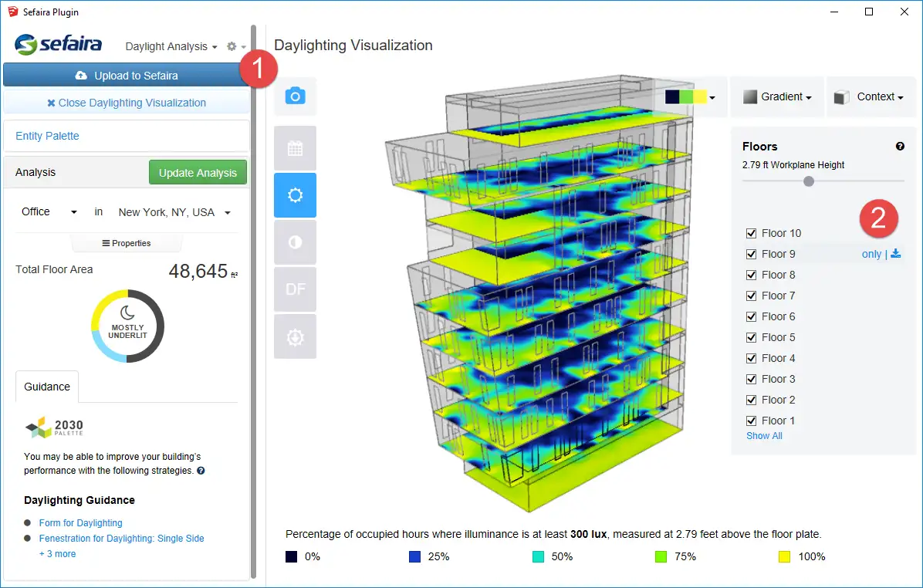Capture a snapshot with the camera icon
The image size is (923, 588).
coord(295,96)
